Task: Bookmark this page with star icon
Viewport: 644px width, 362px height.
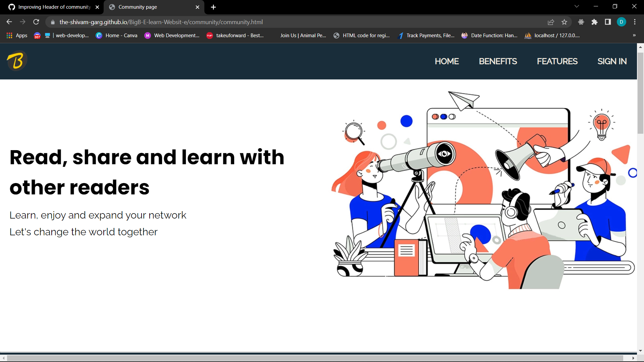Action: pyautogui.click(x=564, y=22)
